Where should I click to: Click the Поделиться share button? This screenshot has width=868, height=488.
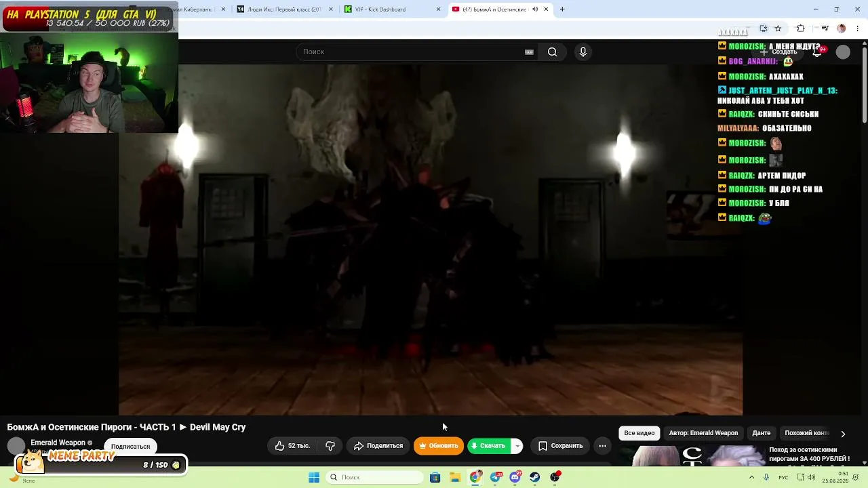[x=378, y=446]
